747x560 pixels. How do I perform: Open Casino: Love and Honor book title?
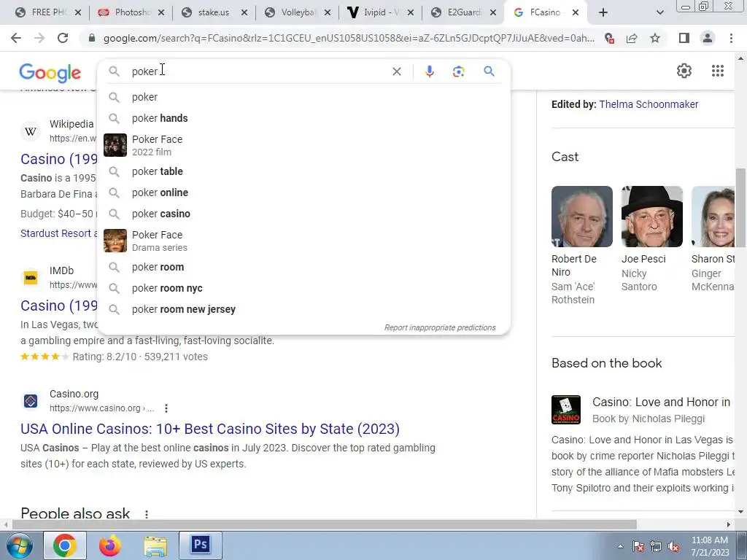pyautogui.click(x=661, y=402)
